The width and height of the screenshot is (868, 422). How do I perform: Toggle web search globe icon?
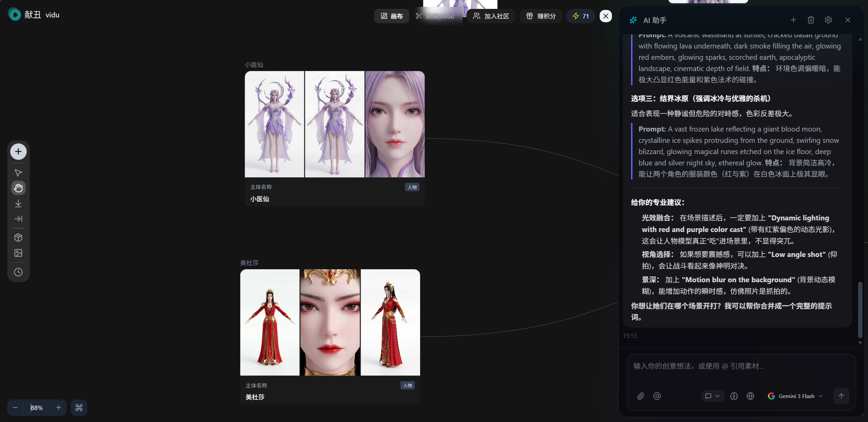[750, 396]
